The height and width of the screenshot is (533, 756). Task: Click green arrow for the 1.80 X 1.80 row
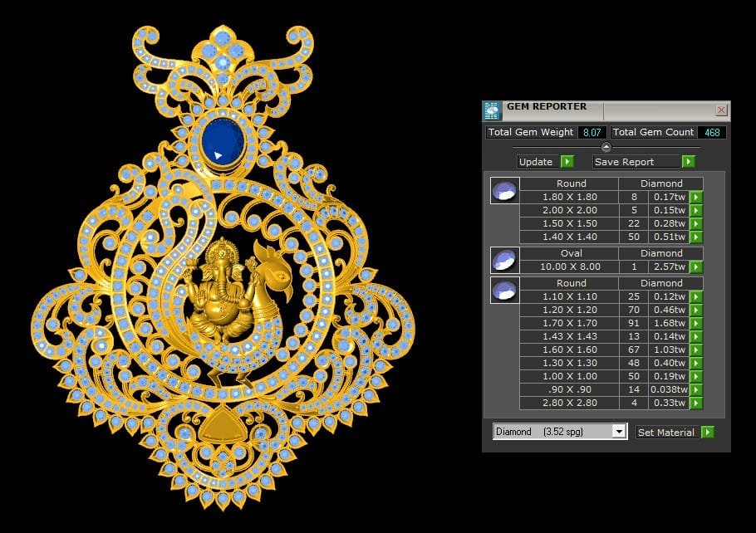coord(696,198)
